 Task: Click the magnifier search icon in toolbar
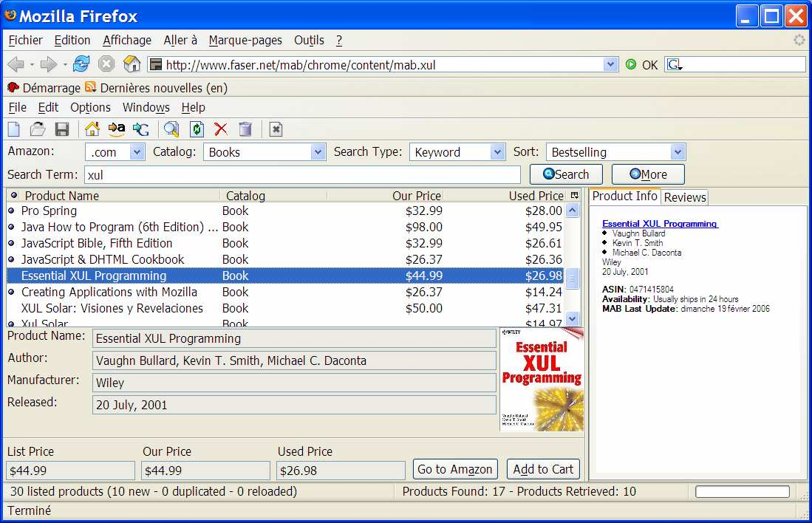[x=171, y=129]
